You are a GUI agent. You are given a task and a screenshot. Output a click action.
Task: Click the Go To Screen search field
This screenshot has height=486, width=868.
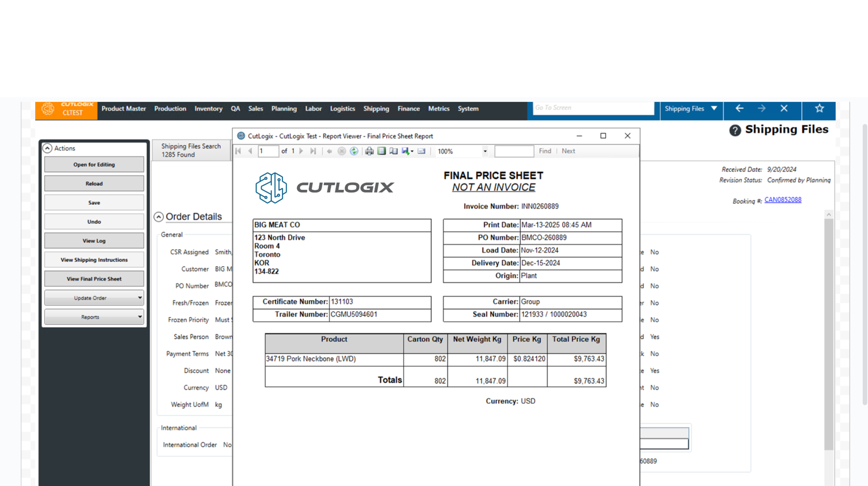(592, 108)
